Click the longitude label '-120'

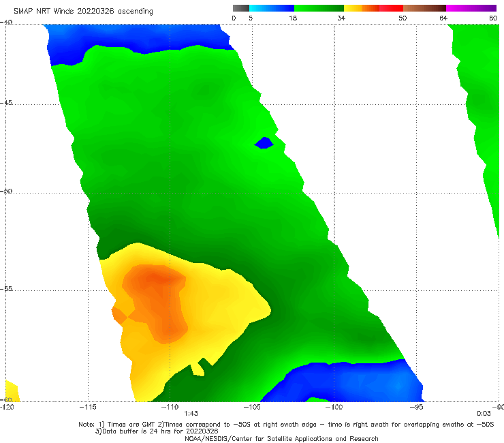point(7,407)
